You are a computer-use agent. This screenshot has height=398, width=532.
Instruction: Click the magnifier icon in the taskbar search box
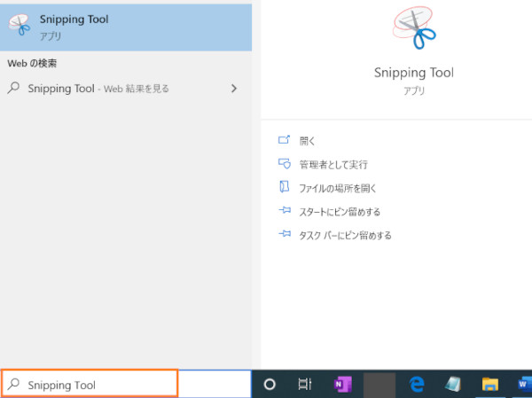13,384
